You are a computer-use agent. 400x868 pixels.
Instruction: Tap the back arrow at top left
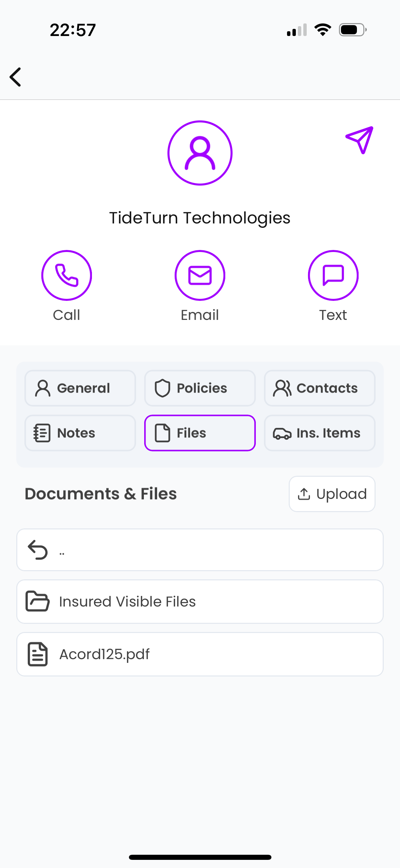pyautogui.click(x=16, y=77)
